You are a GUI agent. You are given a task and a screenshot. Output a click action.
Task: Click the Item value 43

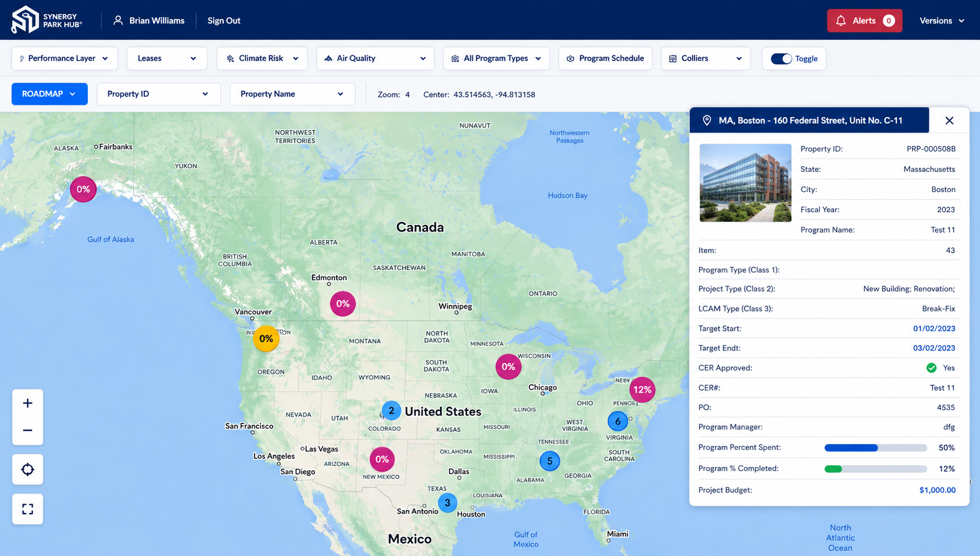point(951,250)
